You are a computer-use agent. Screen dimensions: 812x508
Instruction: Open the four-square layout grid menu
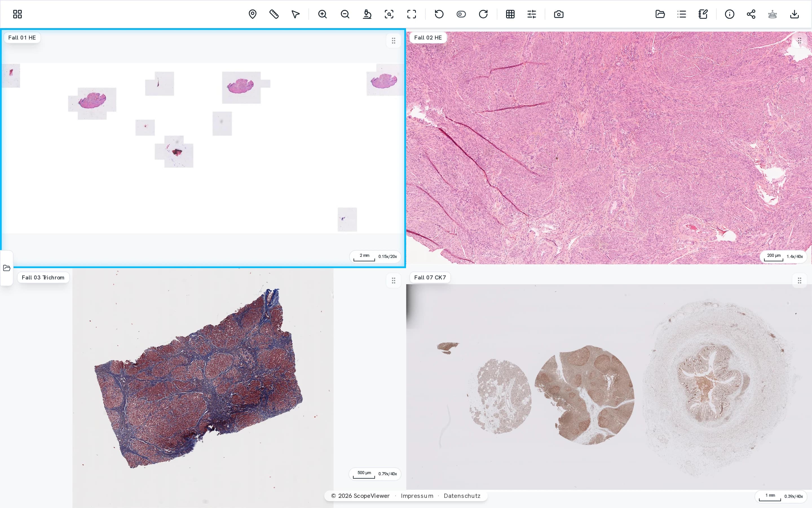tap(17, 14)
